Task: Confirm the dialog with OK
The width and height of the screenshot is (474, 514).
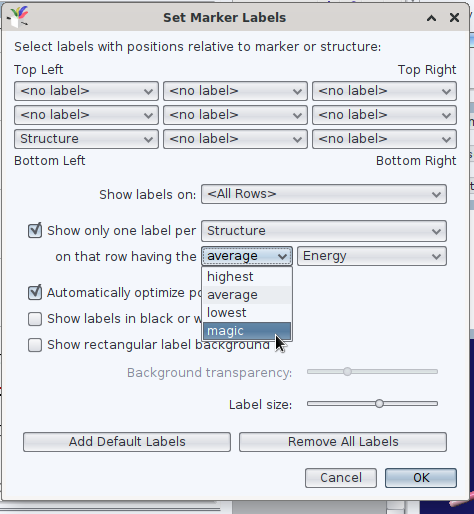Action: pos(421,478)
